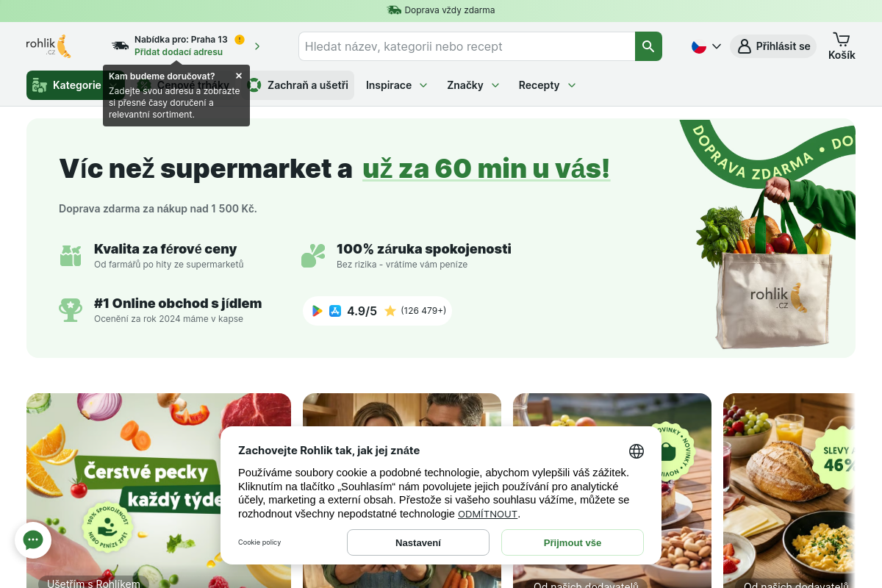Open the Košík shopping cart icon
This screenshot has width=882, height=588.
[842, 46]
